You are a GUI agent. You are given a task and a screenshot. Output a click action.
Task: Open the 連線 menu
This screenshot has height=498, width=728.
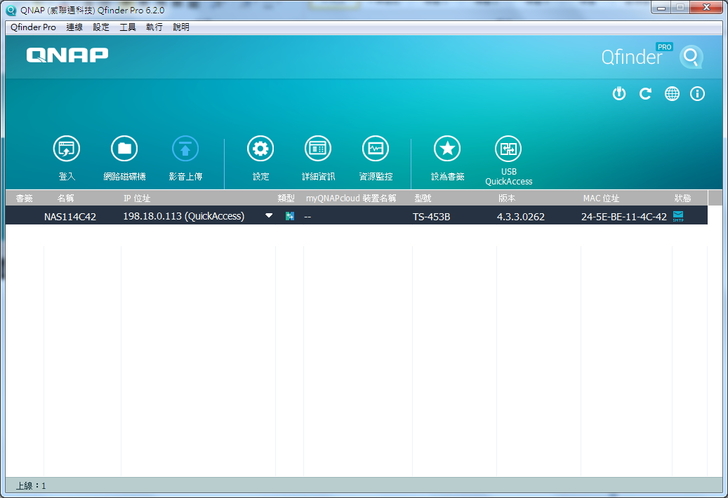coord(74,27)
